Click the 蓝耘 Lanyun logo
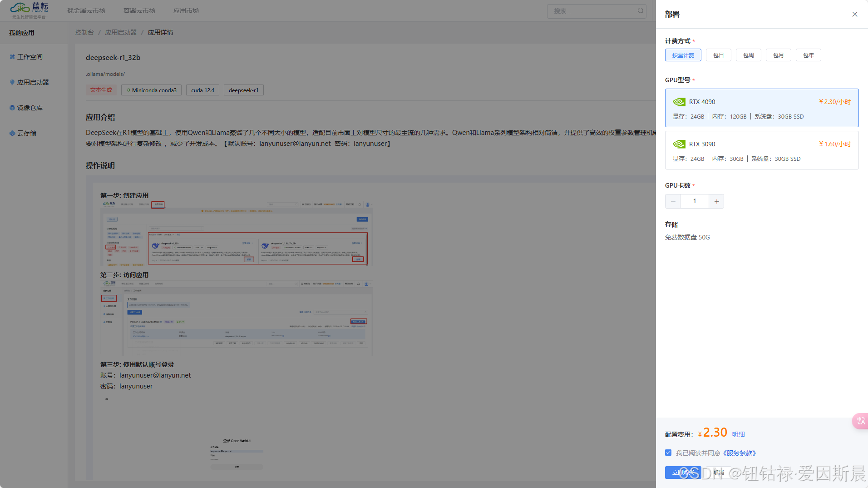Screen dimensions: 868x488 pos(30,10)
